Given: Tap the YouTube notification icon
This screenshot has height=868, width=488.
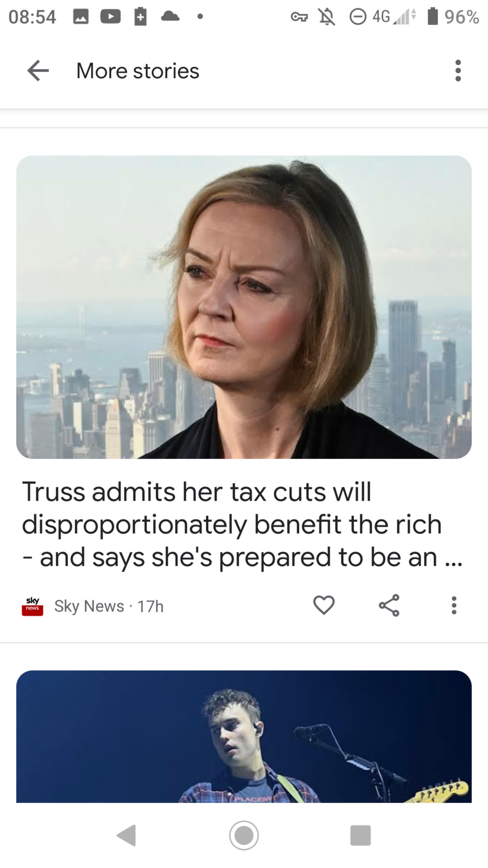Looking at the screenshot, I should pos(111,17).
